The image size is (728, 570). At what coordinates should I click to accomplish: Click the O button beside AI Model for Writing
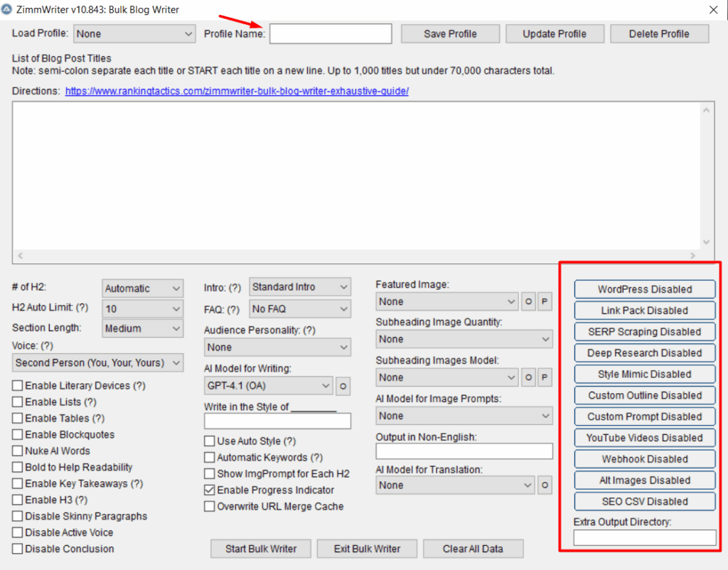coord(343,386)
